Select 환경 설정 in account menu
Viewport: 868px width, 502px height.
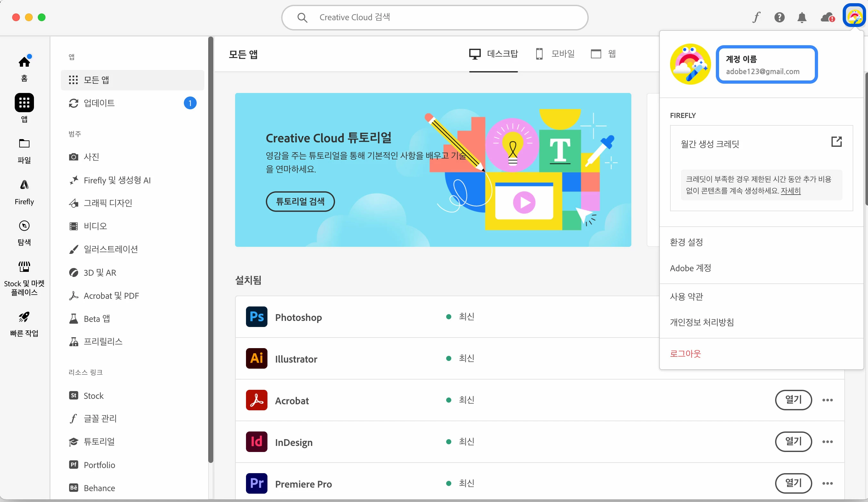pyautogui.click(x=686, y=242)
